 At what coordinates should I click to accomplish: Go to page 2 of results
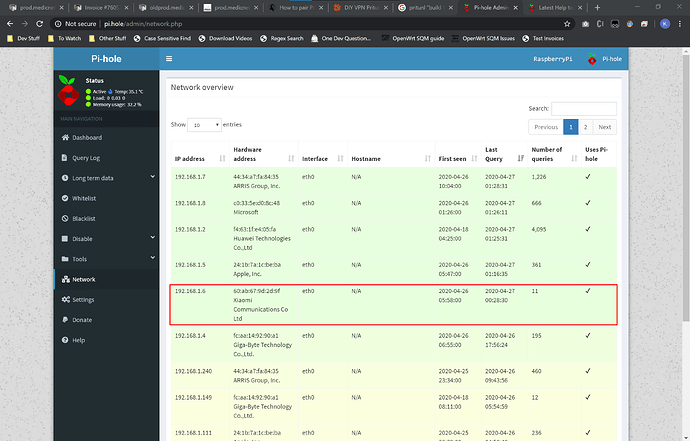(587, 127)
